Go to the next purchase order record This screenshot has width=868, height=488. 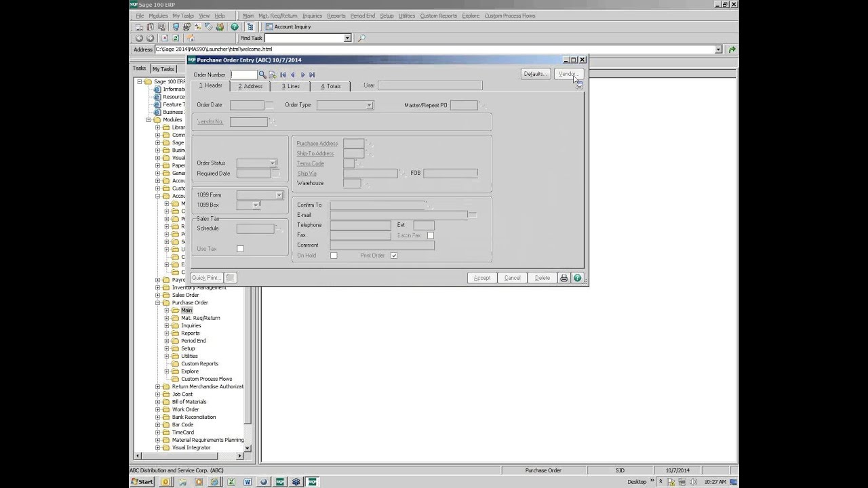coord(302,75)
